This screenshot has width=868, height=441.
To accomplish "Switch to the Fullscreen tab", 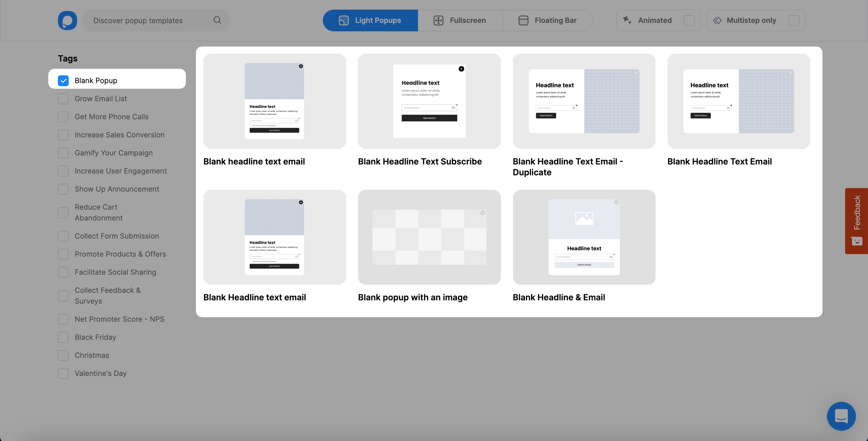I will [x=460, y=20].
